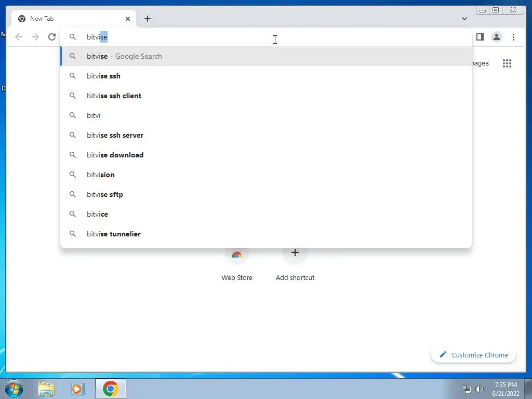Click the Chrome taskbar icon
Screen dimensions: 532x399
[111, 389]
